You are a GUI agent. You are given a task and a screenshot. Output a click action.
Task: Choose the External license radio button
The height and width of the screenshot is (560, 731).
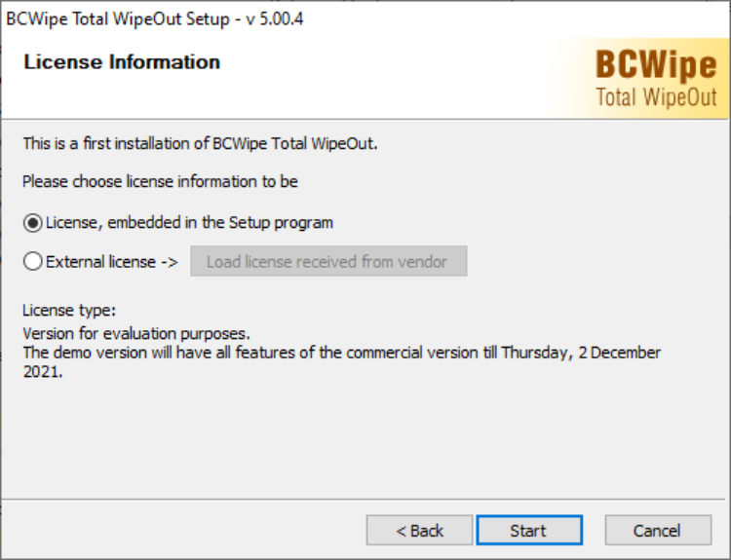pos(32,261)
